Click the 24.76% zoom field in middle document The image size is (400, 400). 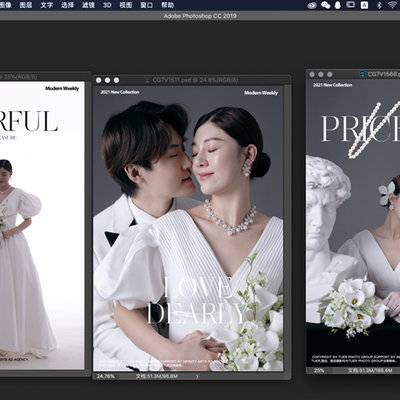(106, 376)
